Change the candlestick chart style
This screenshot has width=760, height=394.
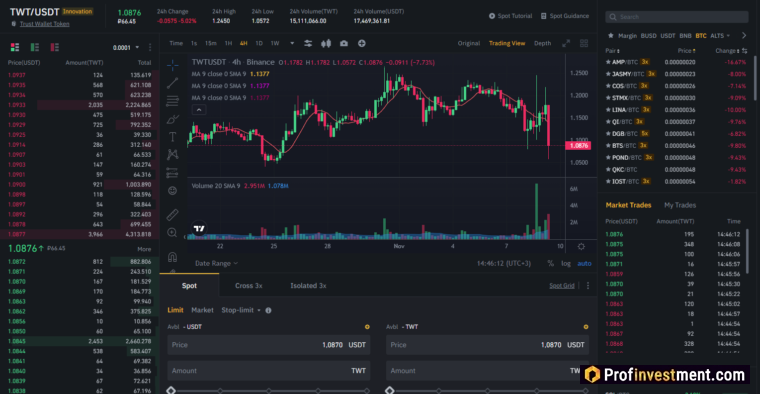tap(326, 43)
